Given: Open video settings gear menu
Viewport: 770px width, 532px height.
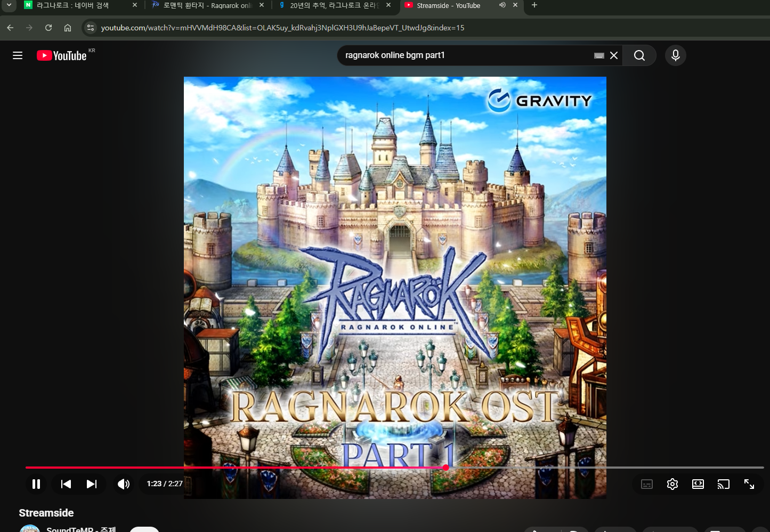Looking at the screenshot, I should pyautogui.click(x=672, y=484).
